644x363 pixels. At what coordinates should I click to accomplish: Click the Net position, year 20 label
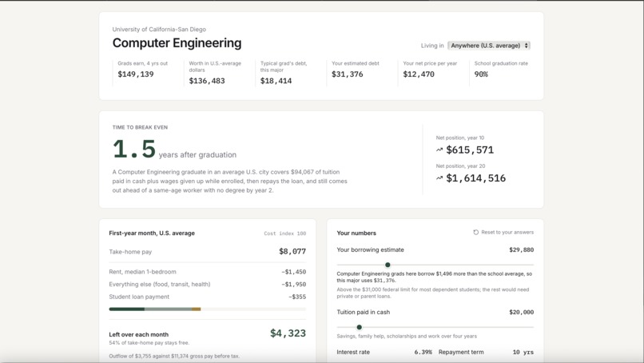tap(460, 166)
